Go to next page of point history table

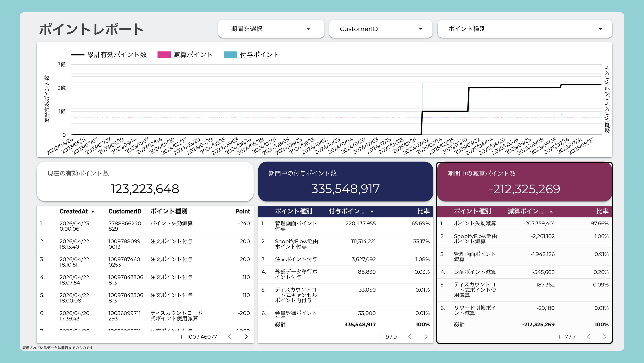pos(246,337)
